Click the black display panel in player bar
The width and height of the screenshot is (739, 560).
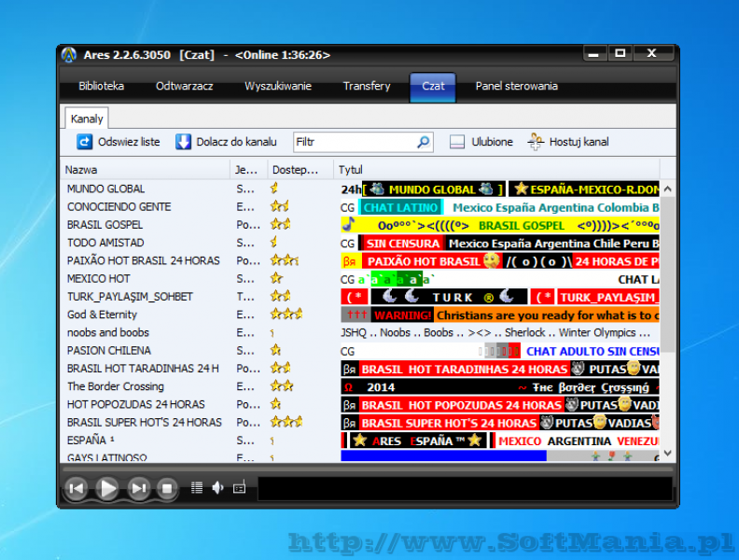(465, 488)
